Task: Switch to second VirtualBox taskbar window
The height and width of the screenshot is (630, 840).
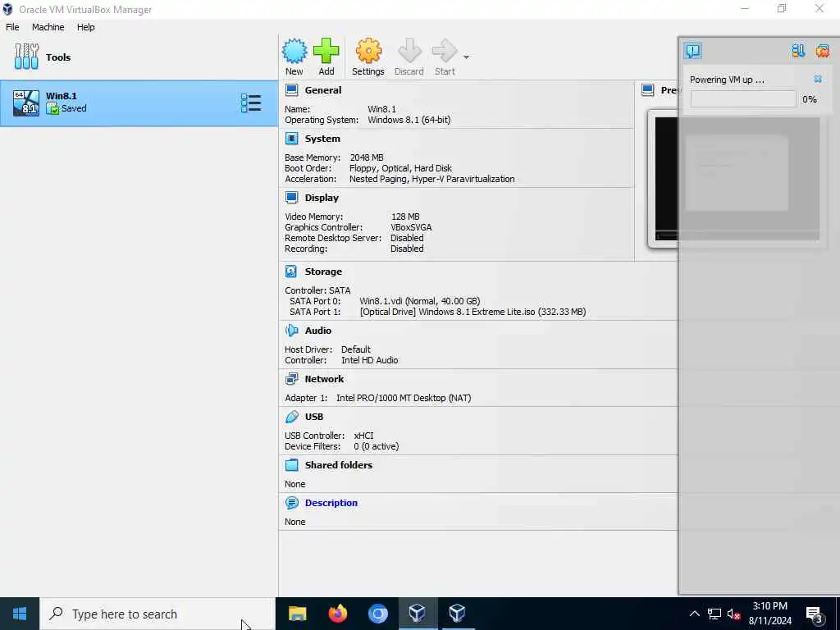Action: click(457, 614)
